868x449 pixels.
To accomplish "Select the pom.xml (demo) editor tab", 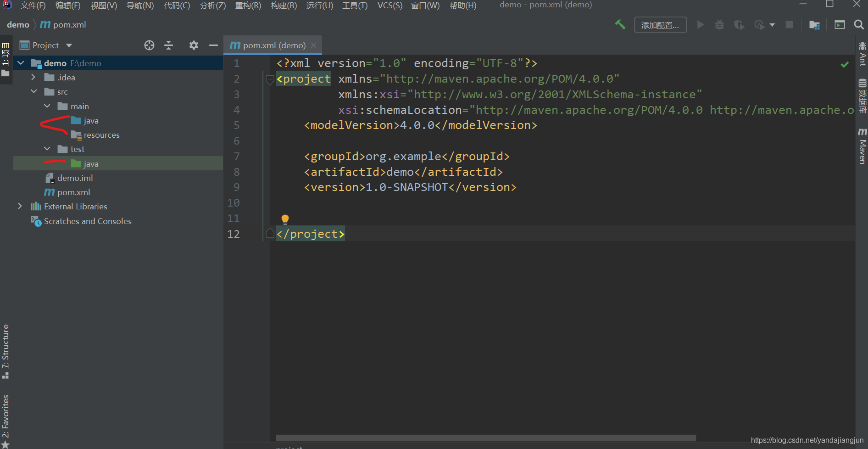I will pyautogui.click(x=273, y=45).
